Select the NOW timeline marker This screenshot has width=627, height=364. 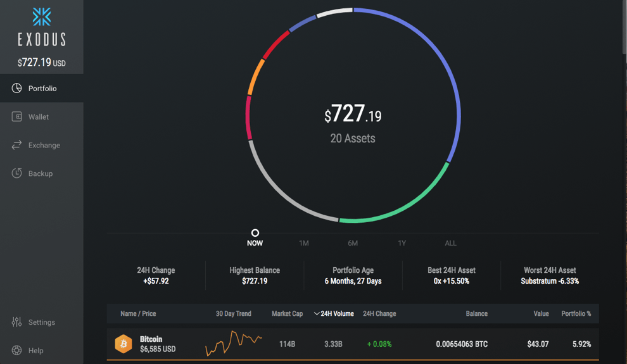coord(255,233)
